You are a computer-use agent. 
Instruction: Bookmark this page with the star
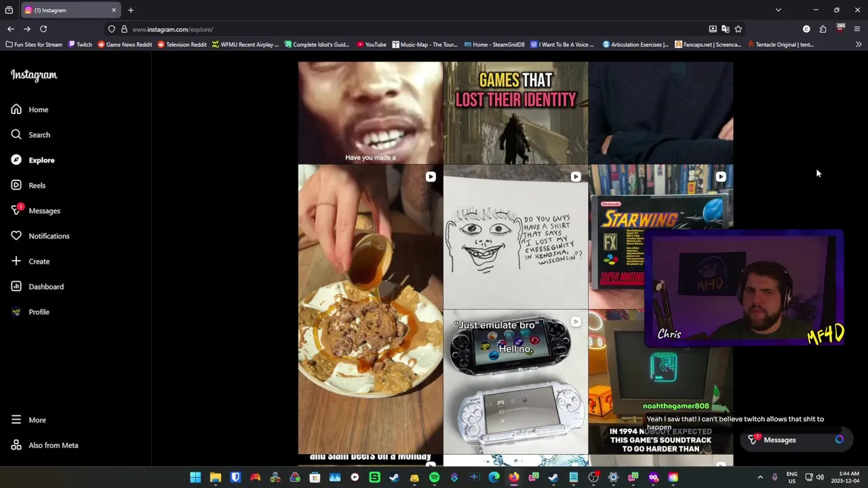738,29
